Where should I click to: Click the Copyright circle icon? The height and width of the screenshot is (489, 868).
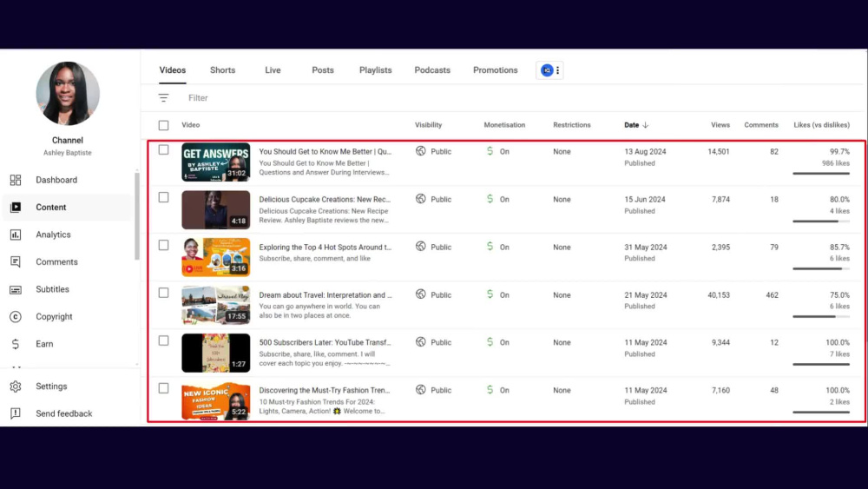[16, 317]
